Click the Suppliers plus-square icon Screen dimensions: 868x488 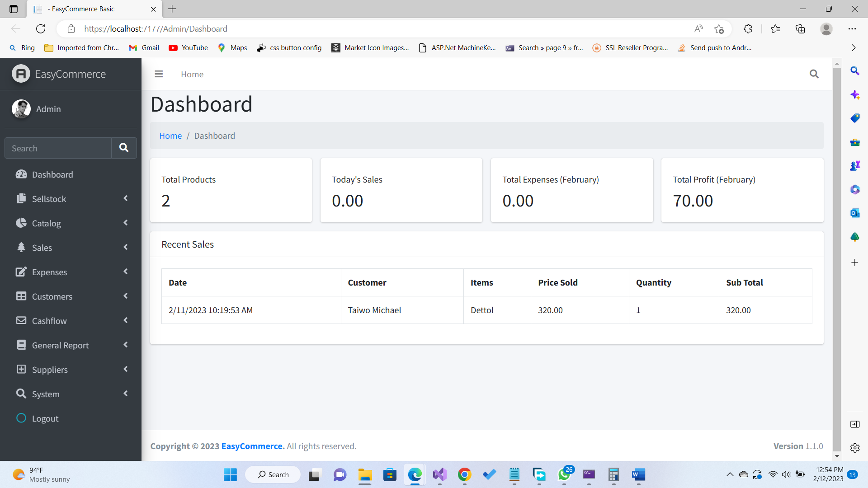coord(21,369)
